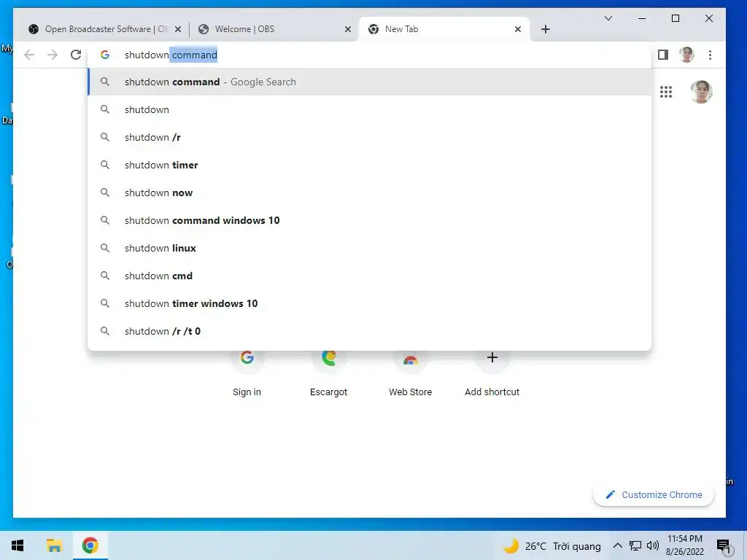This screenshot has height=560, width=747.
Task: Switch to Welcome | OBS tab
Action: tap(274, 29)
